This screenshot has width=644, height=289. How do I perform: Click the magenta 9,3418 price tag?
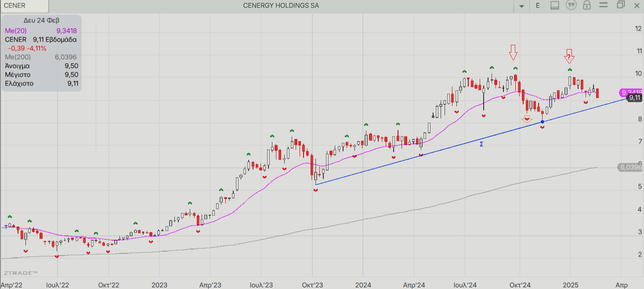tap(631, 93)
